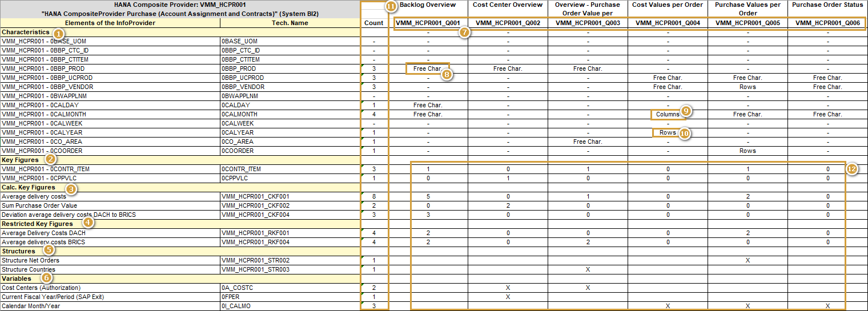Select callout marker 3 next to Calc. Key Figures
The height and width of the screenshot is (311, 868).
pyautogui.click(x=70, y=188)
